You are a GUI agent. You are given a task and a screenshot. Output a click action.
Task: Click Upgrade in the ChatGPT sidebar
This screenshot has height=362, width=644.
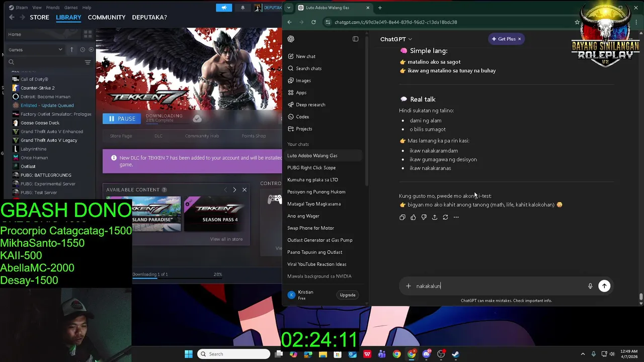pyautogui.click(x=348, y=295)
